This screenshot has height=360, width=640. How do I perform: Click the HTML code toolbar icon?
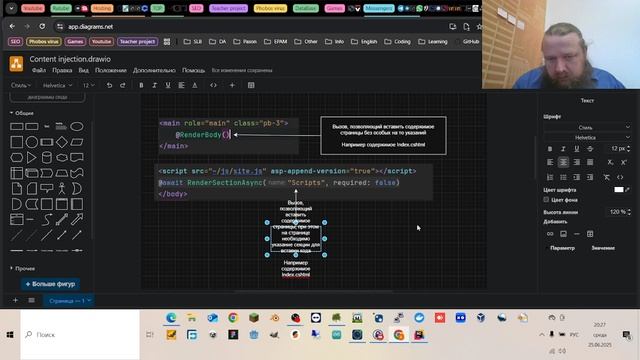click(213, 85)
